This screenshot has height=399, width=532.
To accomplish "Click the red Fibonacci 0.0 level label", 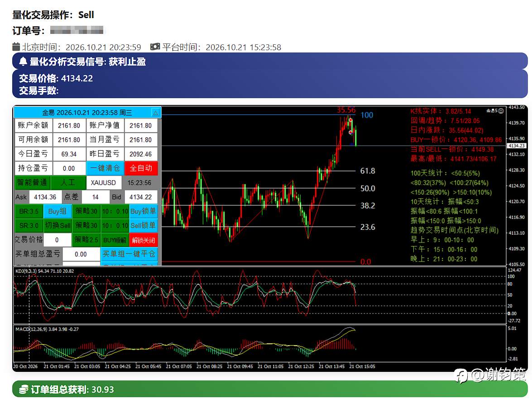I will tap(366, 262).
